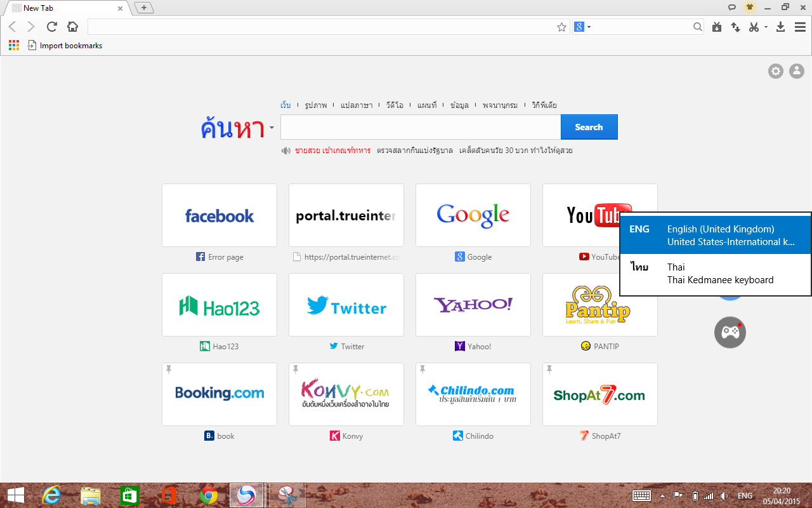Bookmark page using the star icon
Image resolution: width=812 pixels, height=508 pixels.
click(x=561, y=27)
